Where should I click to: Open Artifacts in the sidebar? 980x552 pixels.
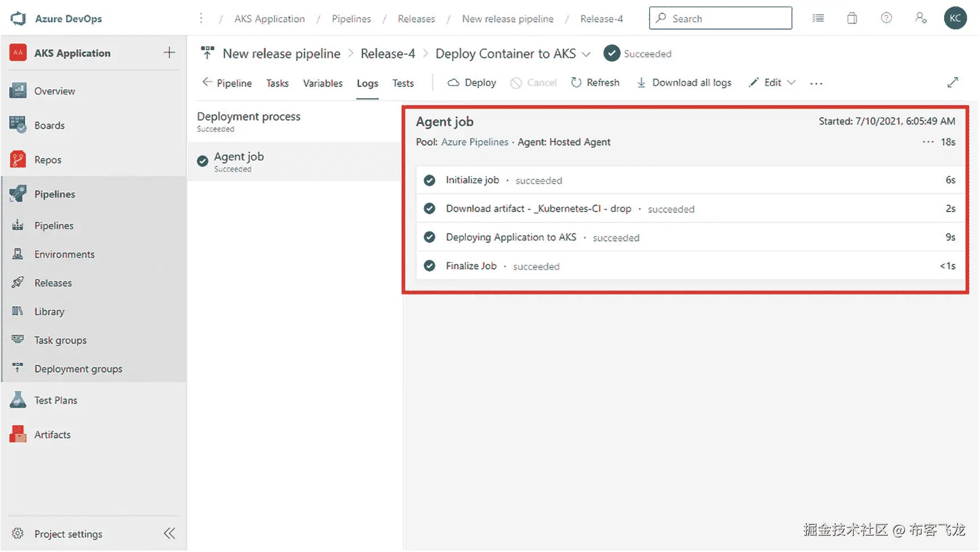(52, 435)
